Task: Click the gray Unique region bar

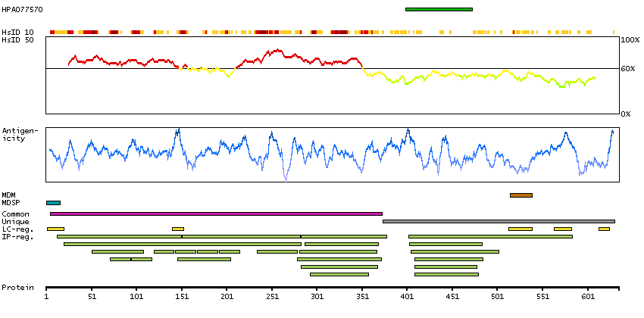Action: (499, 221)
